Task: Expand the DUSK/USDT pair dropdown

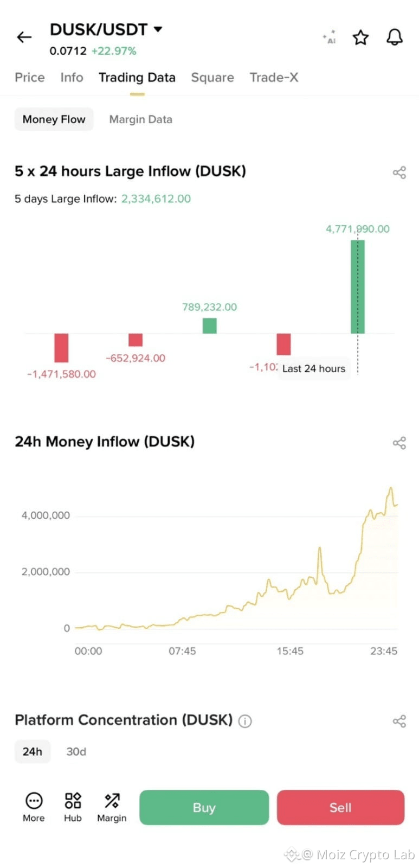Action: tap(158, 29)
